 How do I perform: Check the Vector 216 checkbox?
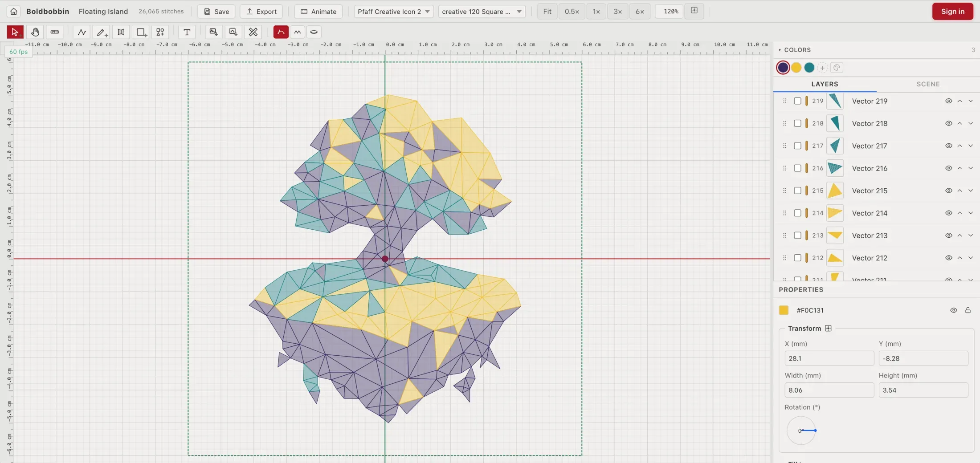[x=798, y=168]
